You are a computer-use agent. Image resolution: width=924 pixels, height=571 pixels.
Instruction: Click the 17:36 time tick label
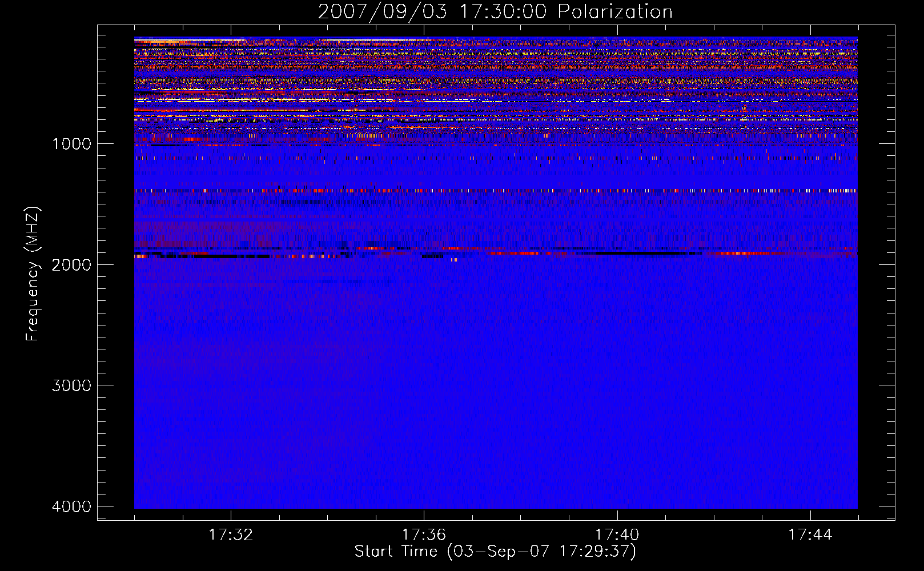click(424, 535)
